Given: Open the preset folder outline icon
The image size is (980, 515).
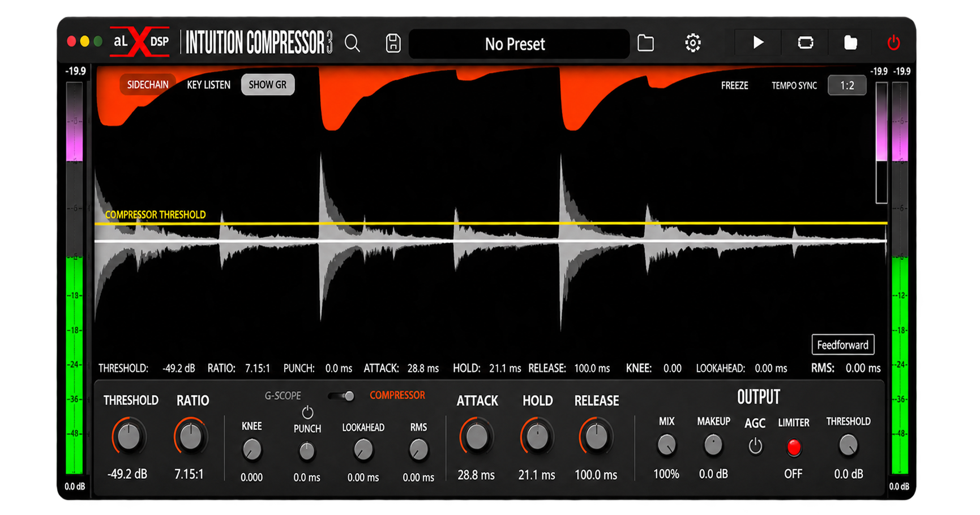Looking at the screenshot, I should [x=645, y=43].
